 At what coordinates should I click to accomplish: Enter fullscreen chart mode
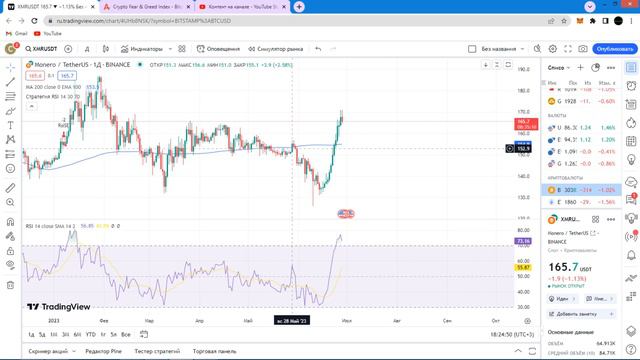[x=568, y=49]
